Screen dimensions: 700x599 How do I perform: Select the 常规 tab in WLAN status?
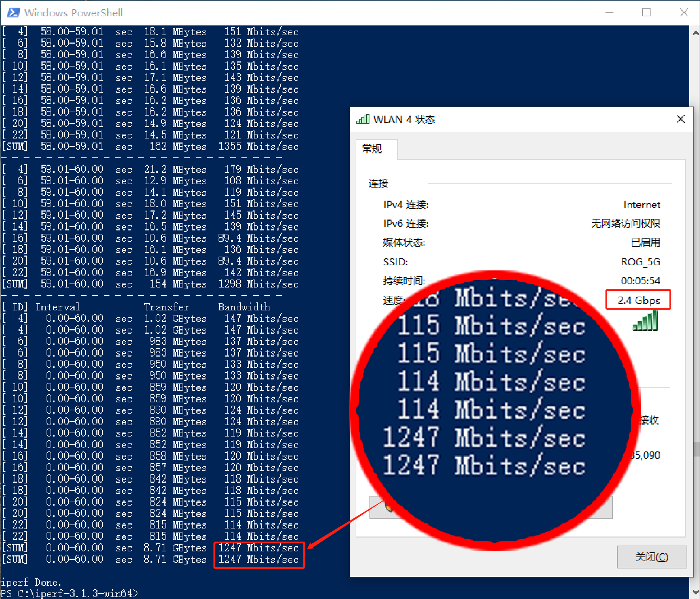click(376, 149)
